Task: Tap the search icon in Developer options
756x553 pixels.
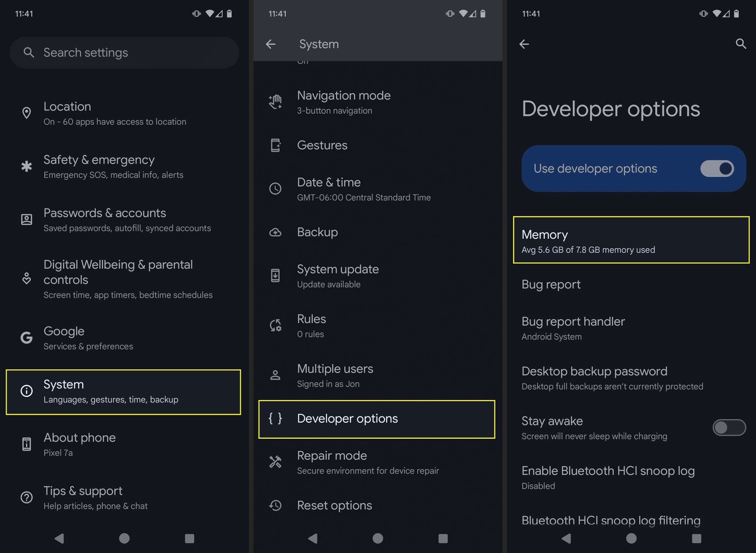Action: [x=740, y=44]
